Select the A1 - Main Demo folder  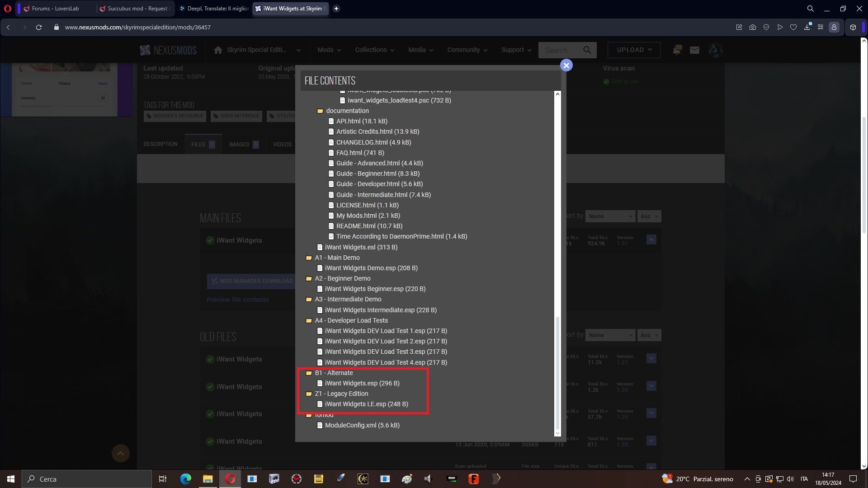333,258
